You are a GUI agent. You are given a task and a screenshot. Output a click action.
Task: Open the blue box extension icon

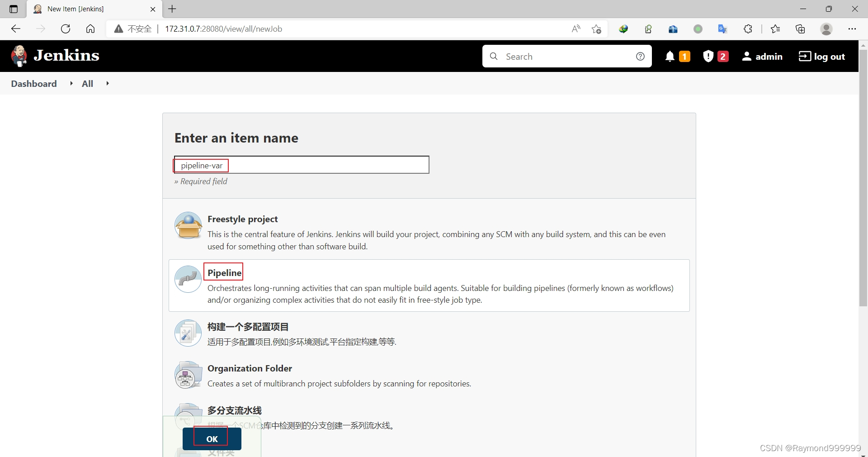tap(673, 29)
